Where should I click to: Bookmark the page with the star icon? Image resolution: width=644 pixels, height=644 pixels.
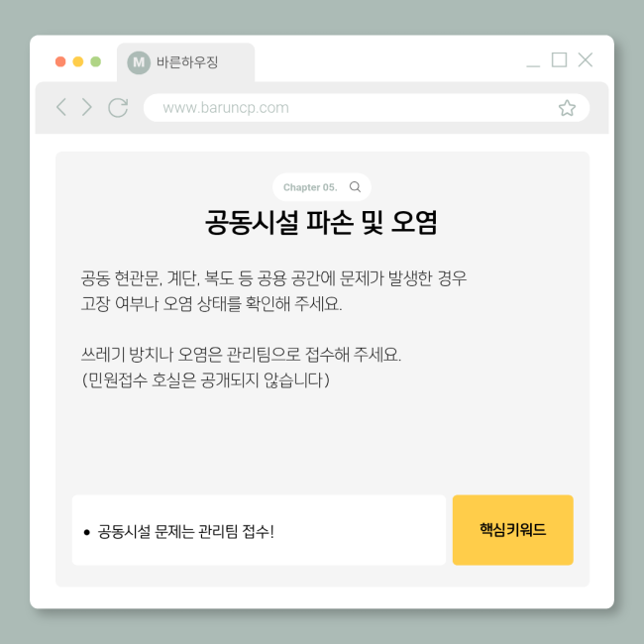point(567,108)
